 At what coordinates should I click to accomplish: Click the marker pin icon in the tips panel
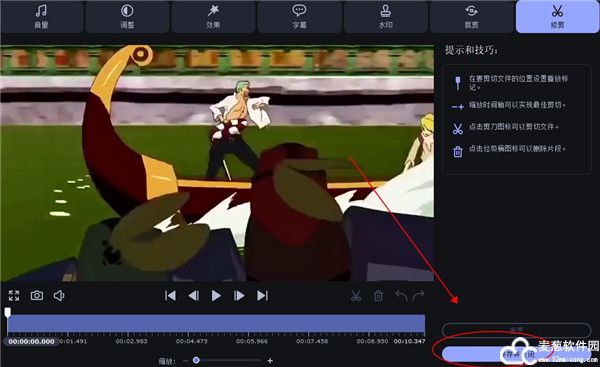point(458,83)
